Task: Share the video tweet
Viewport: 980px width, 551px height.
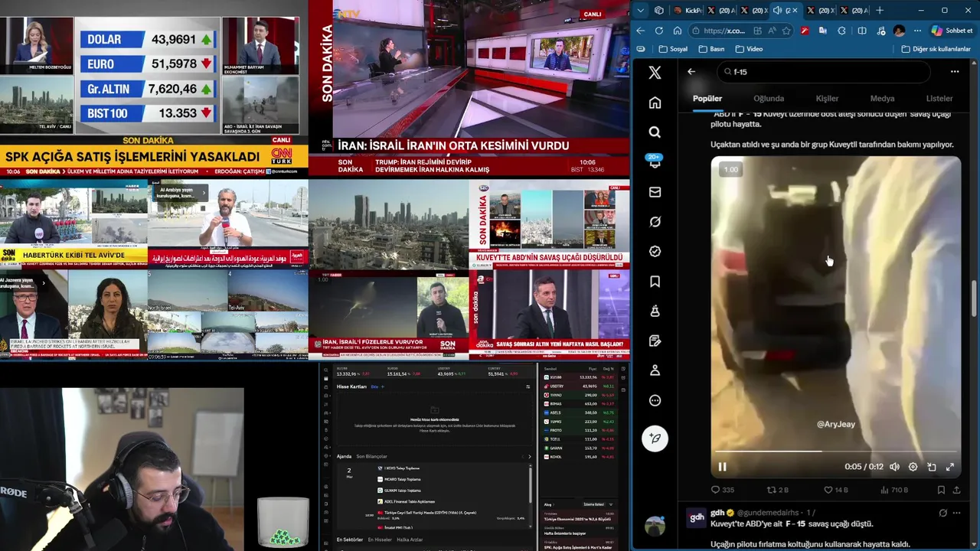Action: [957, 490]
